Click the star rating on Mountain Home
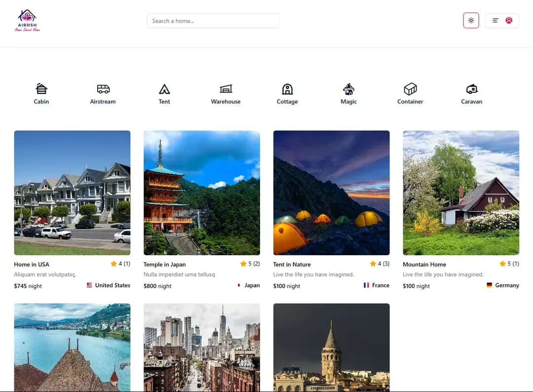Image resolution: width=533 pixels, height=392 pixels. coord(509,264)
